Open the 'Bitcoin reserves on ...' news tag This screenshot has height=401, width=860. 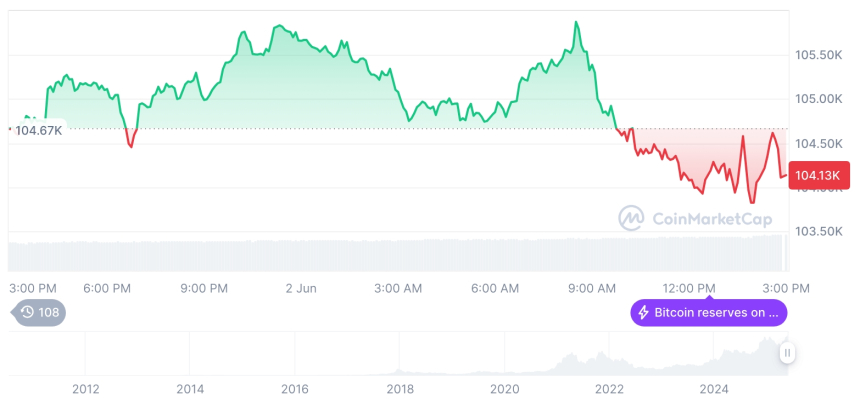pyautogui.click(x=708, y=313)
